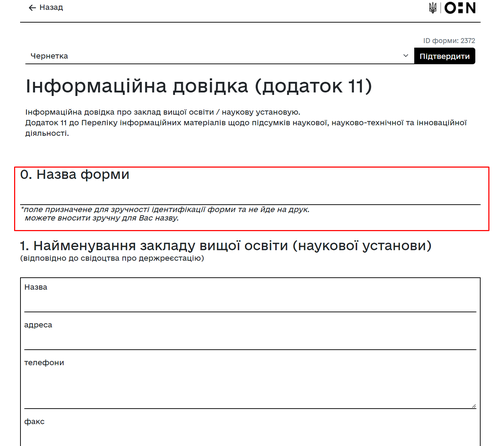Click the dropdown chevron beside Чернетка

pos(405,56)
